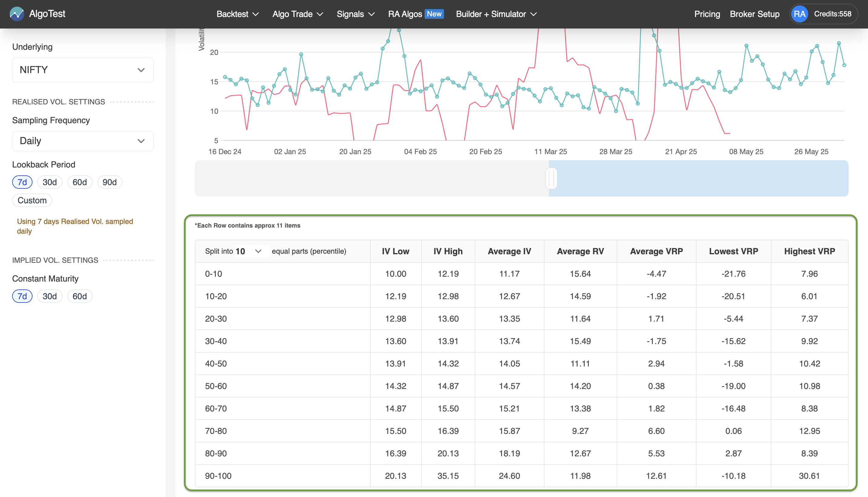Viewport: 868px width, 497px height.
Task: Open the RA profile avatar menu
Action: (x=799, y=14)
